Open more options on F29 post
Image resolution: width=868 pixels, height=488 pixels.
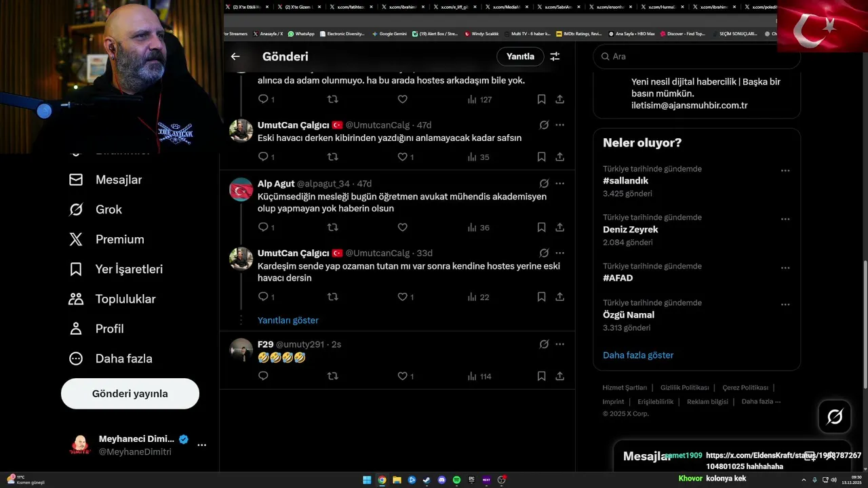click(560, 344)
